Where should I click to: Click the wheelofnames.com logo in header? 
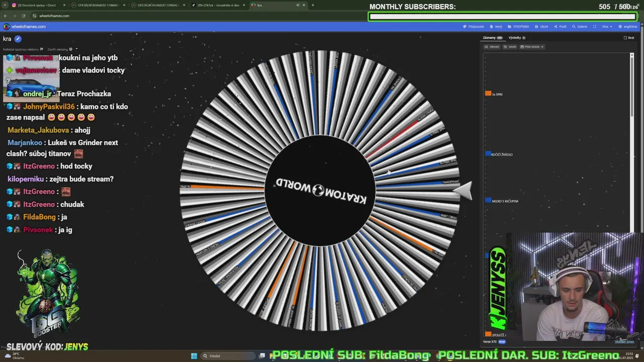click(x=24, y=27)
